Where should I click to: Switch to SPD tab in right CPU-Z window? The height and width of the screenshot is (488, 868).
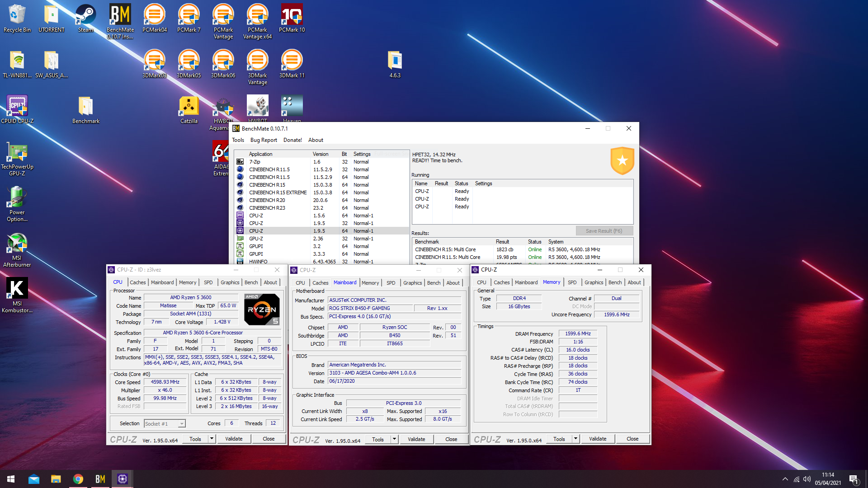click(572, 282)
